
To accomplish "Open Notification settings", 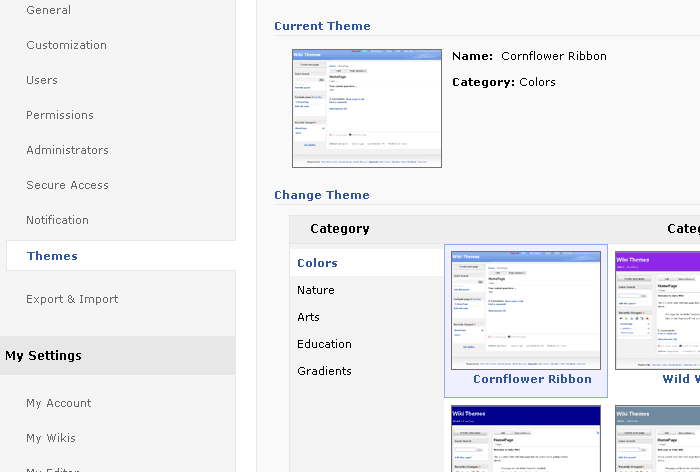I will [x=58, y=220].
